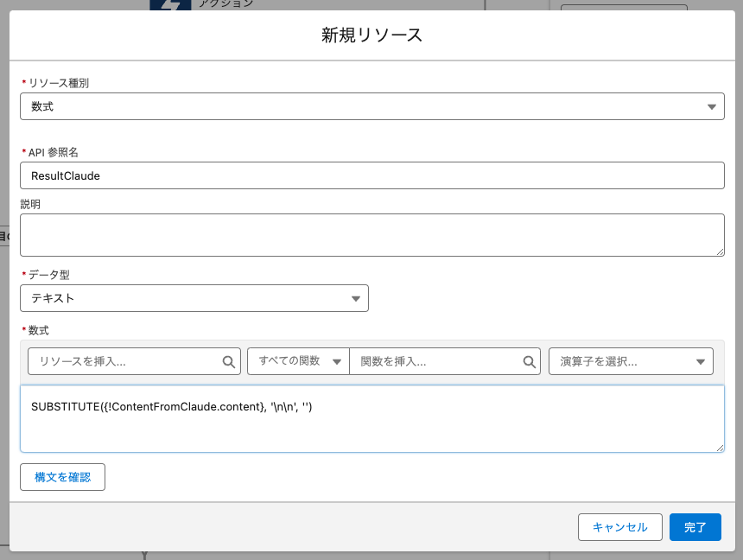Click the 数式 formula section label
Image resolution: width=743 pixels, height=560 pixels.
click(x=38, y=330)
